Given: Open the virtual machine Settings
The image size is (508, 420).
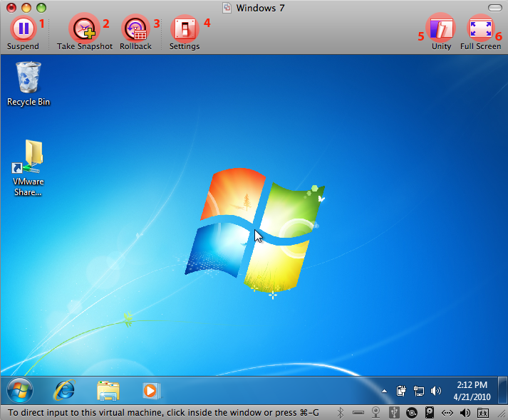Looking at the screenshot, I should pos(185,33).
